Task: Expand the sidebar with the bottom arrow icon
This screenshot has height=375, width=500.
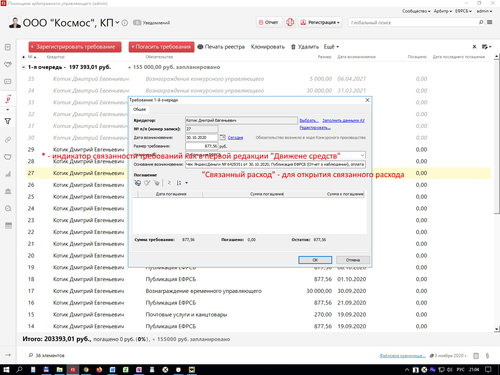Action: pyautogui.click(x=8, y=355)
